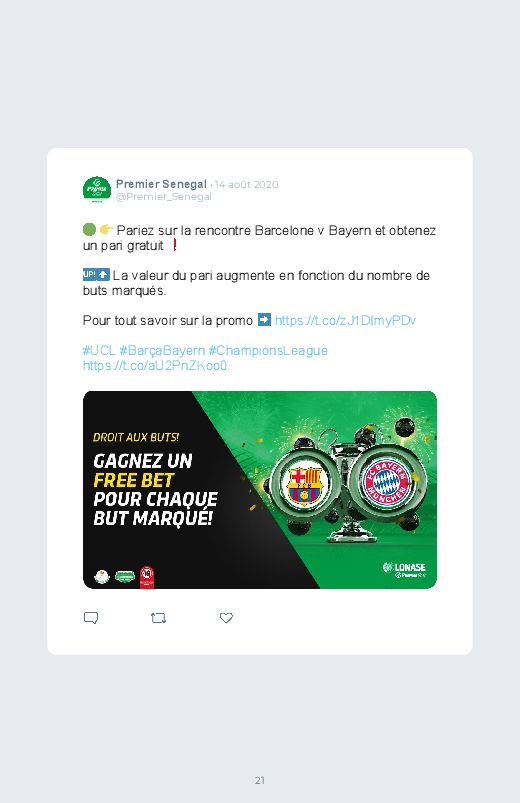Click the green circle emoji
Viewport: 520px width, 803px height.
(x=89, y=229)
